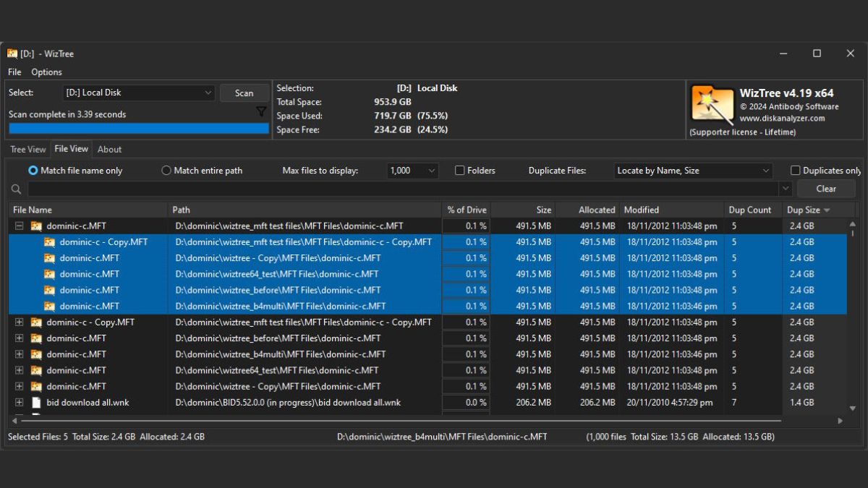Click the 1,000 files total size status text

point(681,437)
